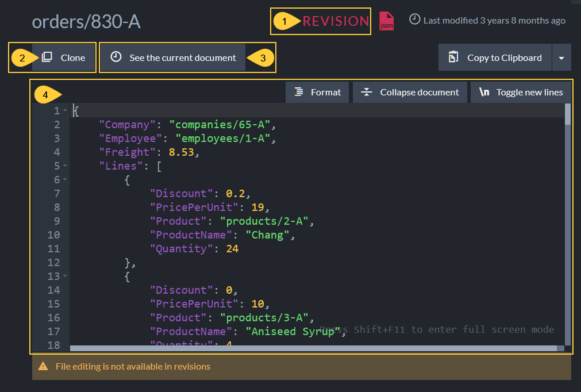Click the "Lines" key on line 5
This screenshot has width=581, height=392.
point(121,166)
